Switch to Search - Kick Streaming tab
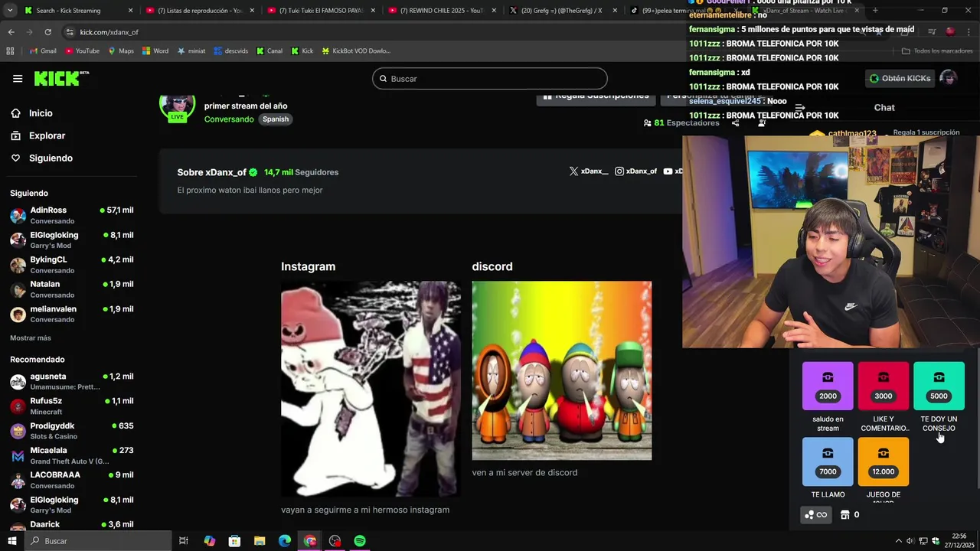 pyautogui.click(x=78, y=11)
